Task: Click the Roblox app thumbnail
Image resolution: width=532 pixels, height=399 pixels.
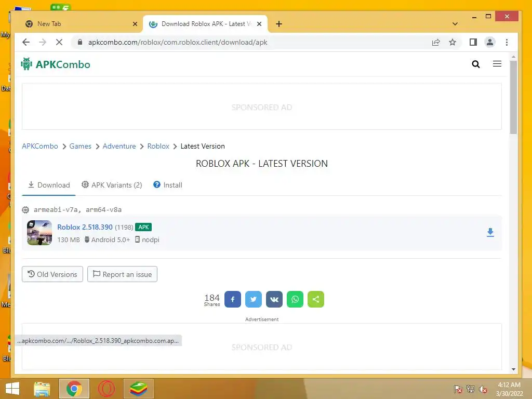Action: (39, 233)
